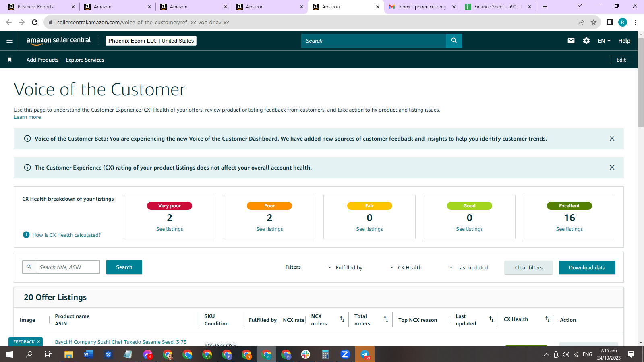Bookmark this page with the star icon
Viewport: 644px width, 362px height.
point(594,22)
